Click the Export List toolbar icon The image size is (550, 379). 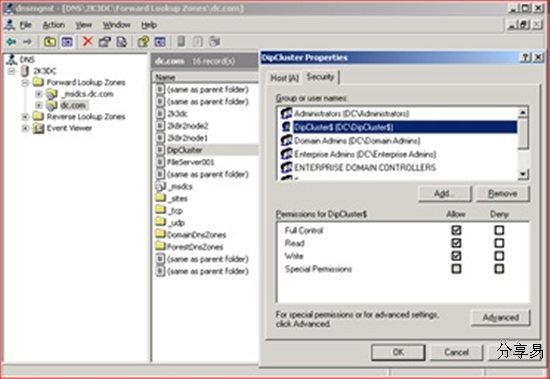click(121, 42)
